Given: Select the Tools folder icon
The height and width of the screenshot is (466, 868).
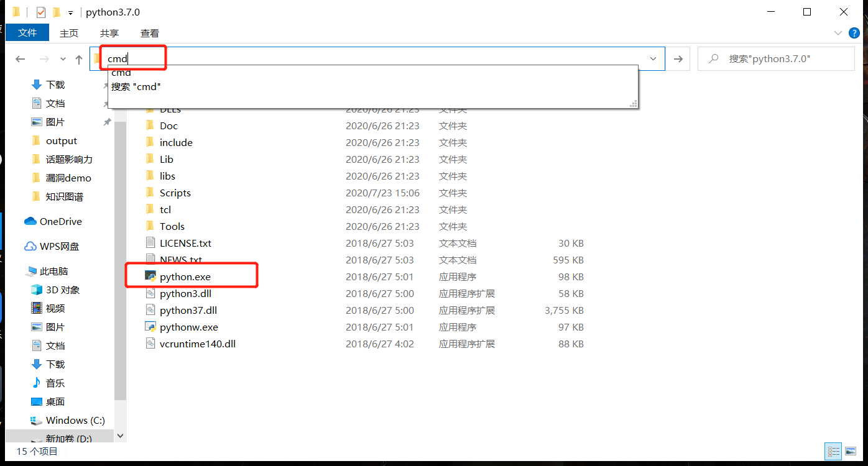Looking at the screenshot, I should [x=149, y=226].
